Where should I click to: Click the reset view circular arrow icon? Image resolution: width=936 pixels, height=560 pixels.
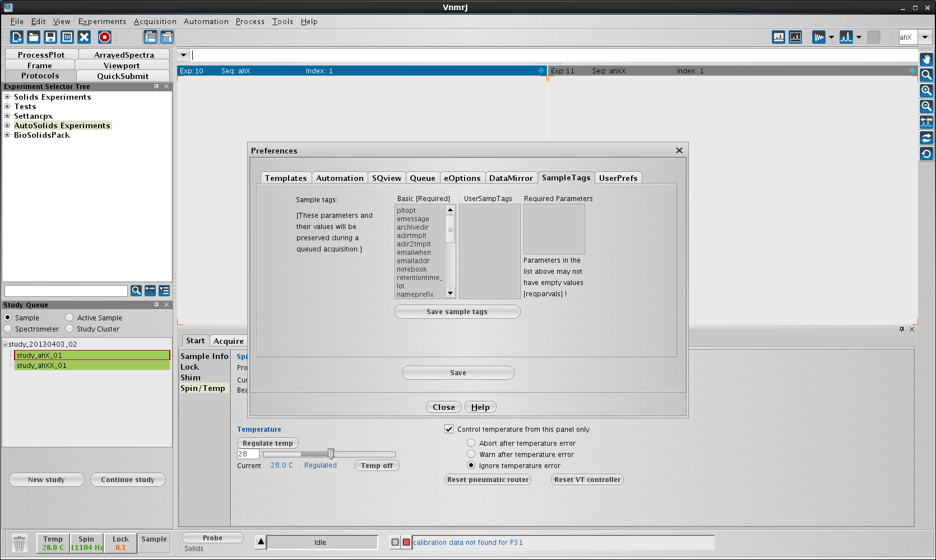click(926, 153)
